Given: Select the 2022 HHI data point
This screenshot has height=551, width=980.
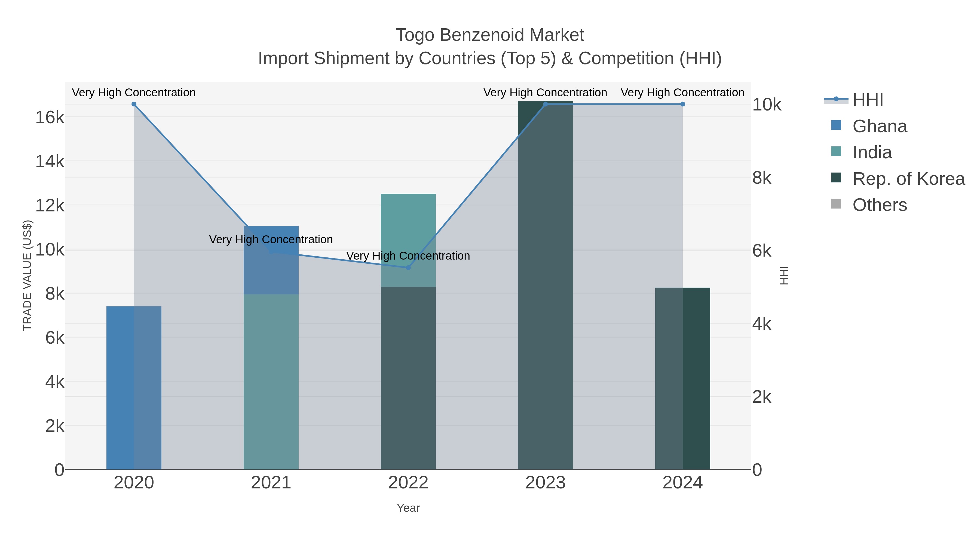Looking at the screenshot, I should point(408,268).
